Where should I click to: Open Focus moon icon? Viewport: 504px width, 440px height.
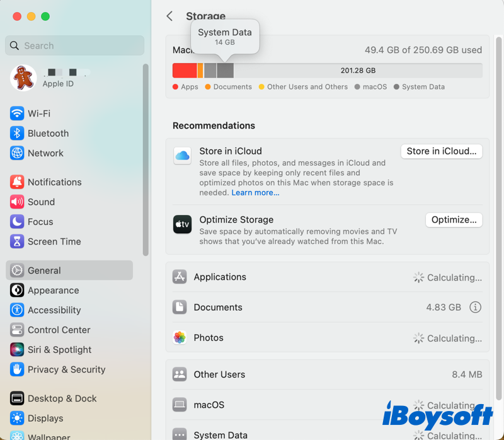17,222
